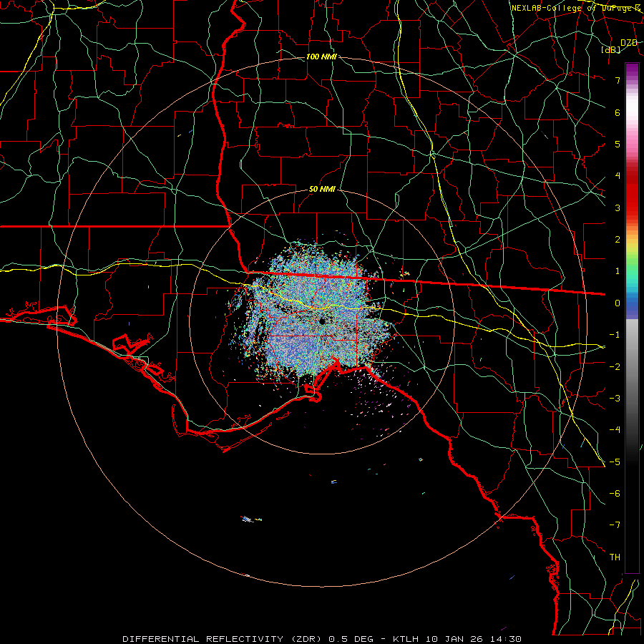The width and height of the screenshot is (644, 644).
Task: Click the 0 dB value on color scale
Action: click(x=618, y=303)
